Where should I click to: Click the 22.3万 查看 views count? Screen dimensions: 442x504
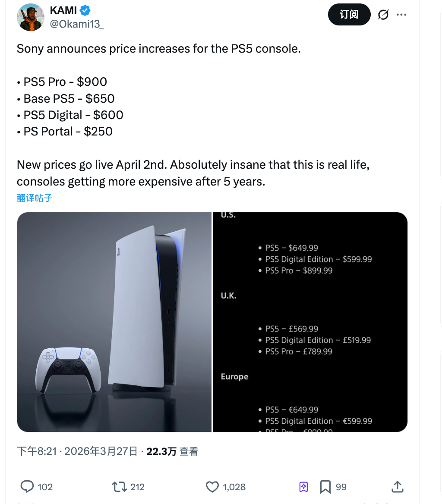172,451
